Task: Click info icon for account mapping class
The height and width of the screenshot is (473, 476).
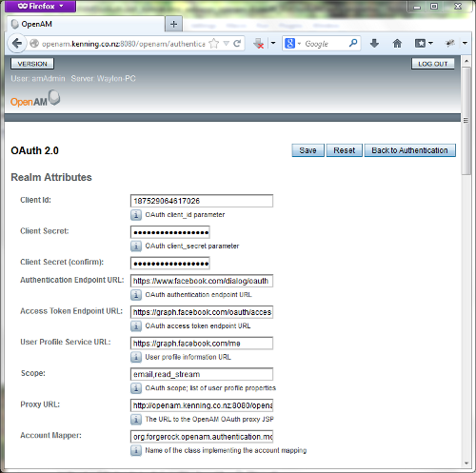Action: pos(136,450)
